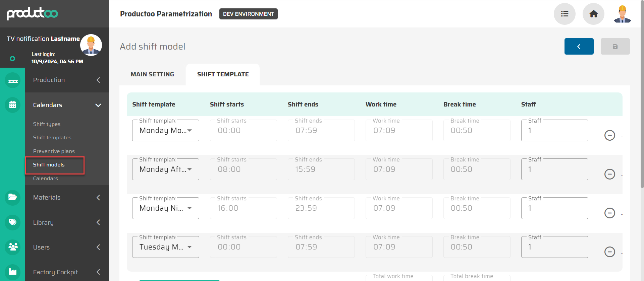This screenshot has width=644, height=281.
Task: Open the Monday Afternoon shift template dropdown
Action: click(166, 169)
